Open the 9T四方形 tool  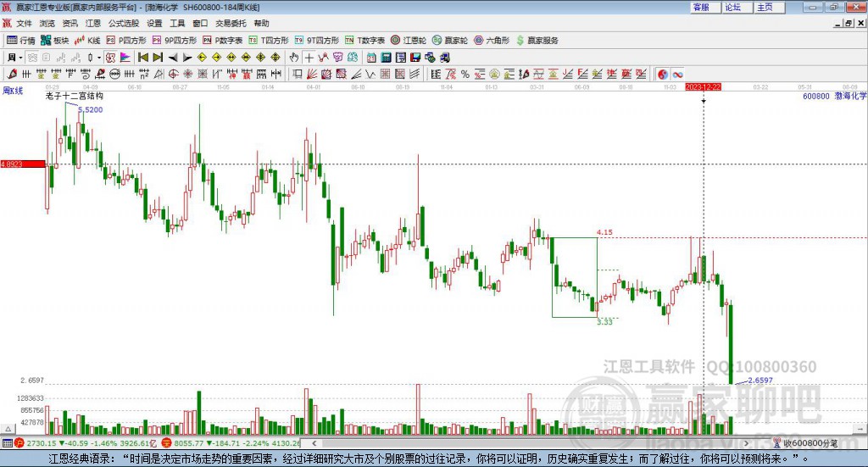click(317, 41)
